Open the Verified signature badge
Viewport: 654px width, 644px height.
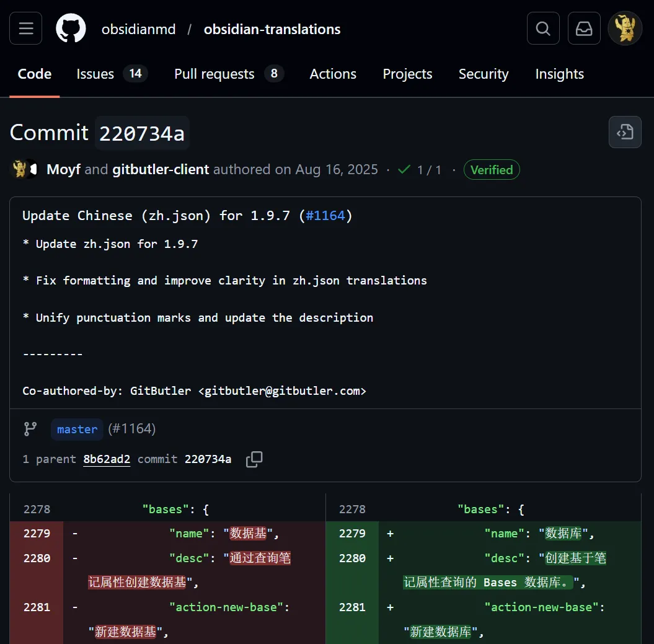point(491,170)
